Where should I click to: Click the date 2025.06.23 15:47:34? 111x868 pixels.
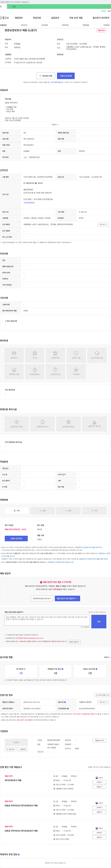(32, 702)
